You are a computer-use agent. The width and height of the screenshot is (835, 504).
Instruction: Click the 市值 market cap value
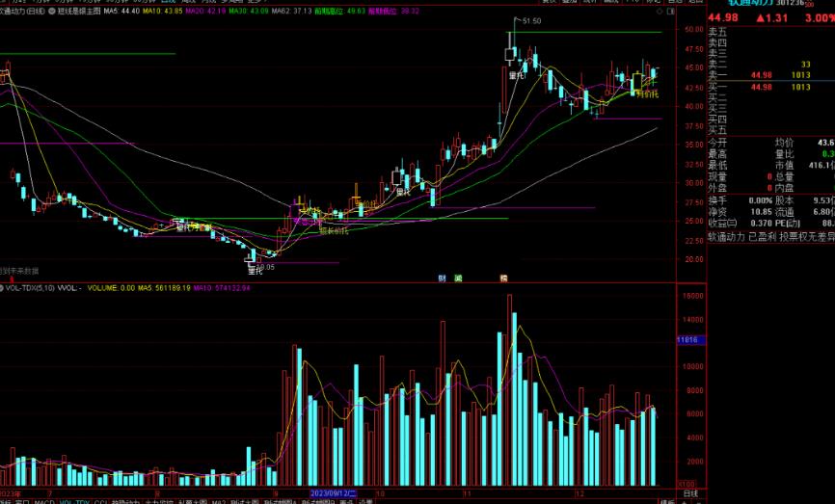[822, 166]
